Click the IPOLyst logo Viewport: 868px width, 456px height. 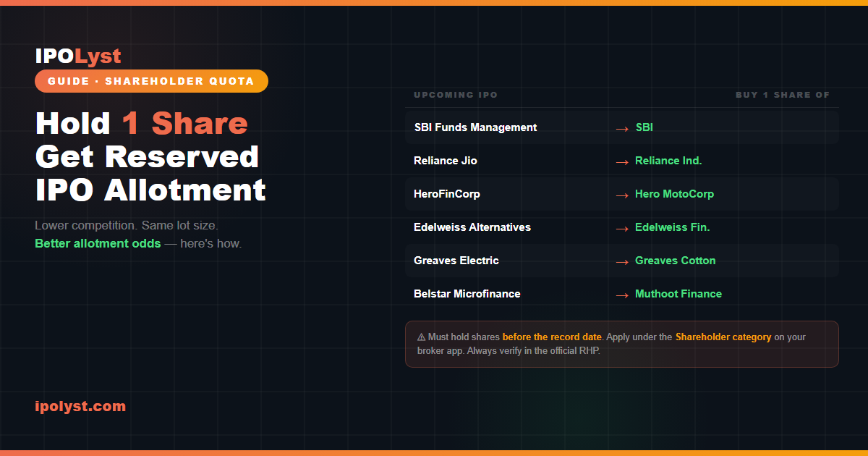[78, 56]
